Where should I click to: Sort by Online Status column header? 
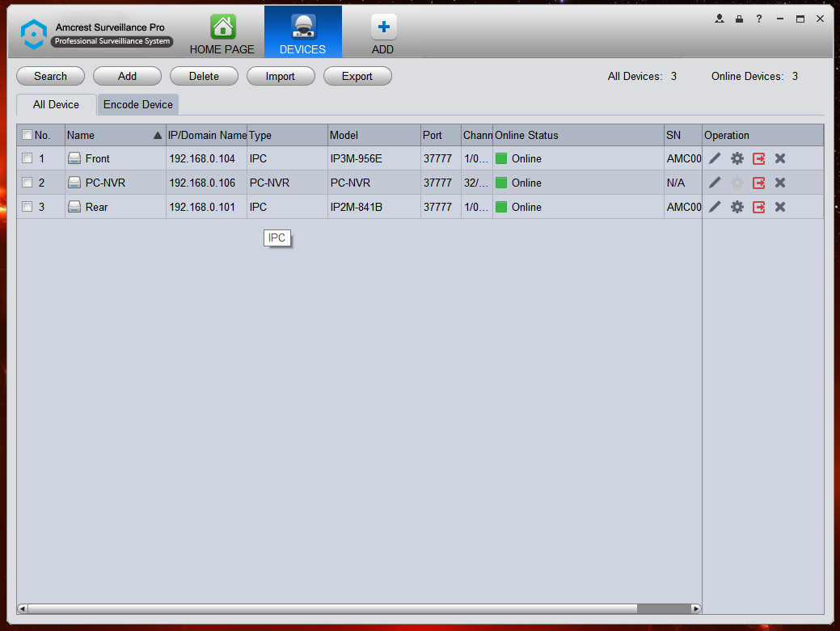pyautogui.click(x=578, y=136)
